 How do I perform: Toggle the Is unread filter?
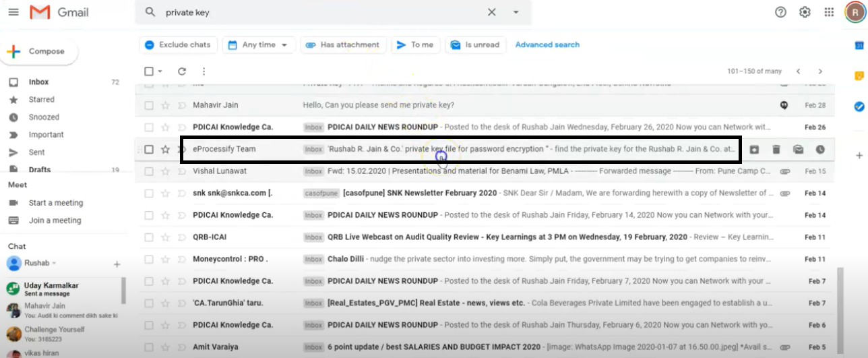click(476, 44)
